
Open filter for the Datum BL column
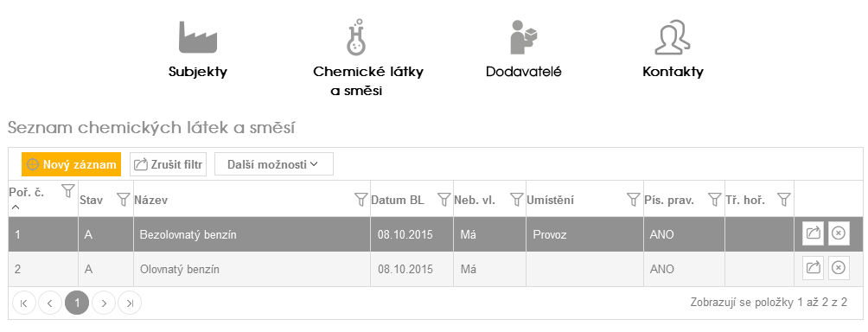tap(444, 200)
